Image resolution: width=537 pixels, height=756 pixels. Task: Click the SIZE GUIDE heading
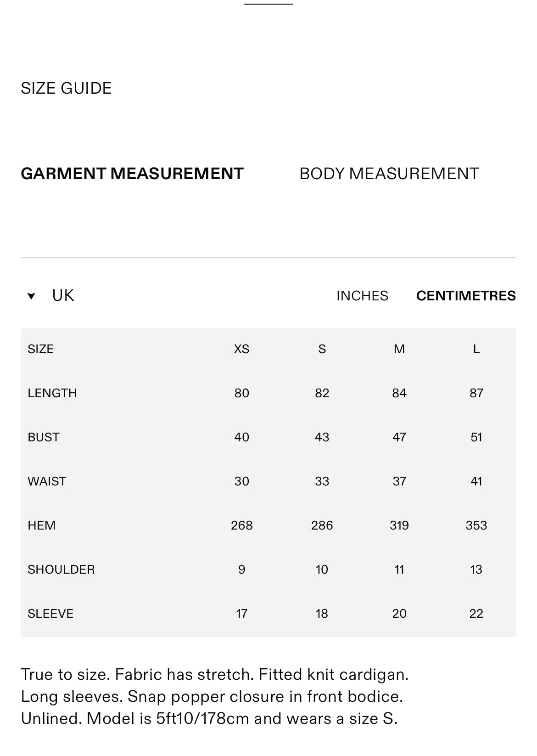click(66, 88)
